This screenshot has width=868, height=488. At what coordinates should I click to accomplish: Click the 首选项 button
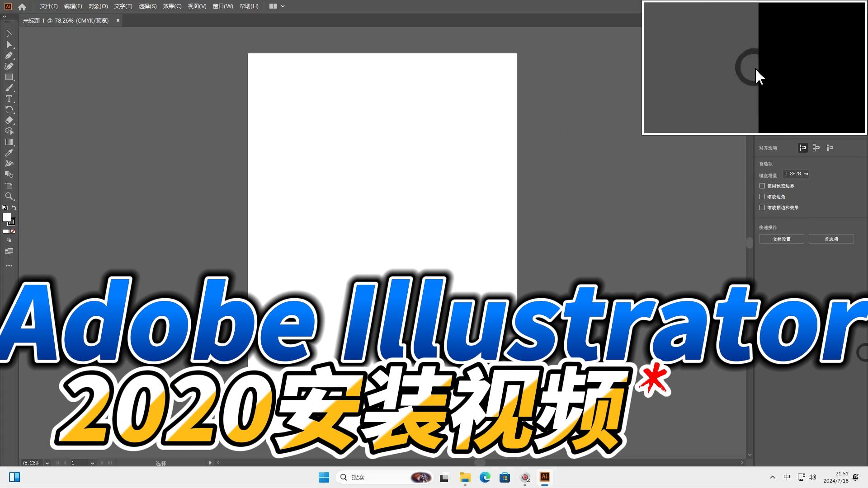[x=831, y=239]
